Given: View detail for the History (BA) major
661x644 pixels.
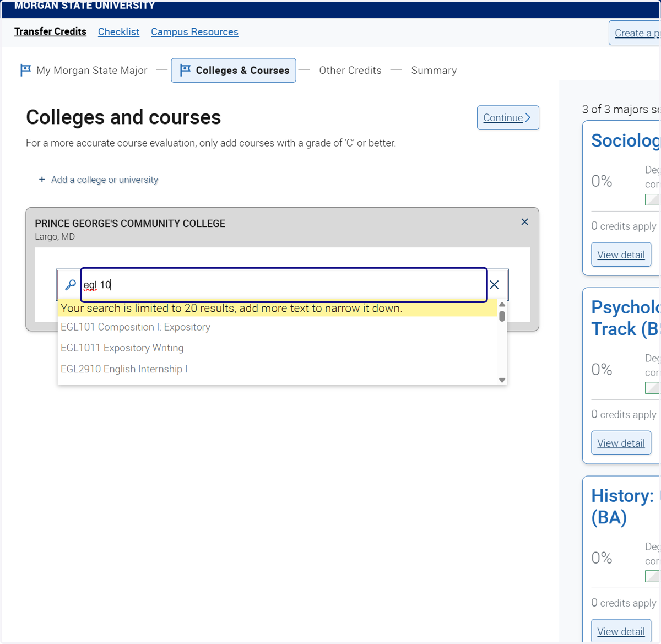Looking at the screenshot, I should [x=621, y=631].
